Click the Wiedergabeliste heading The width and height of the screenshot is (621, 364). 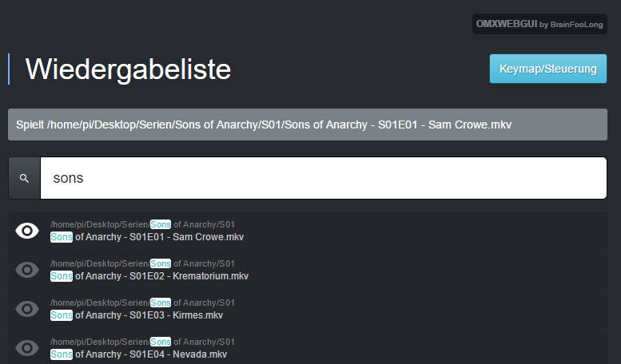pyautogui.click(x=128, y=69)
